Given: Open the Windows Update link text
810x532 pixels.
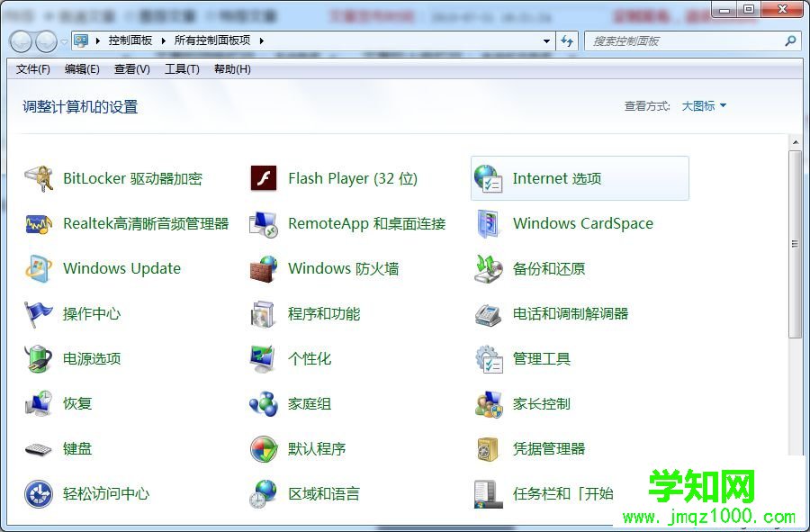Looking at the screenshot, I should [x=121, y=268].
